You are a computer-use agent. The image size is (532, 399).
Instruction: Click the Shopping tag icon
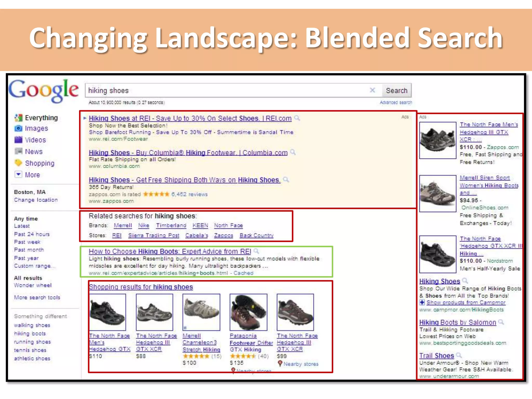coord(18,163)
